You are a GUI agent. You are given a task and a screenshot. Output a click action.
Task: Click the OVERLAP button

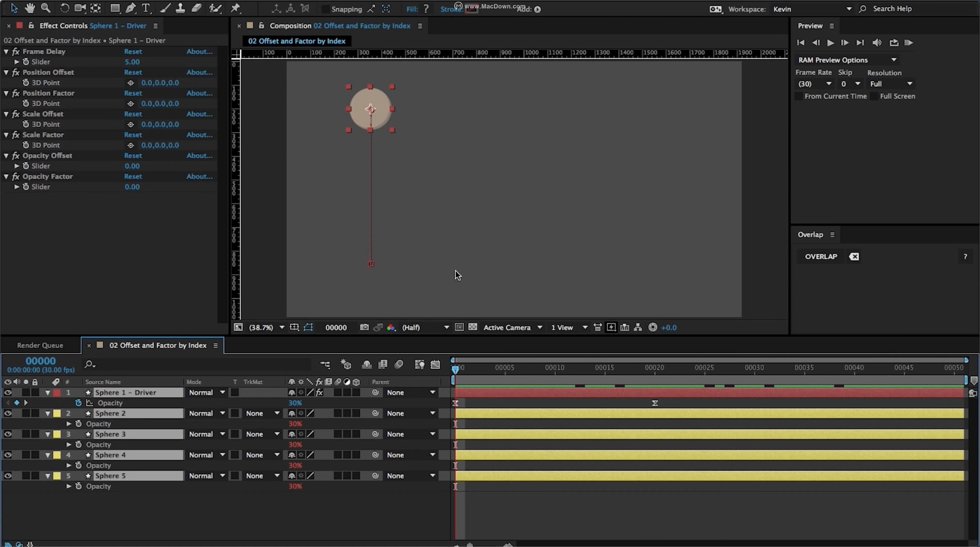[821, 257]
